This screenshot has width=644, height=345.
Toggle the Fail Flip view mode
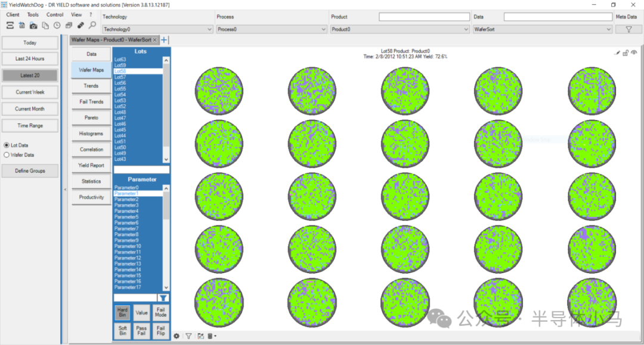[160, 331]
